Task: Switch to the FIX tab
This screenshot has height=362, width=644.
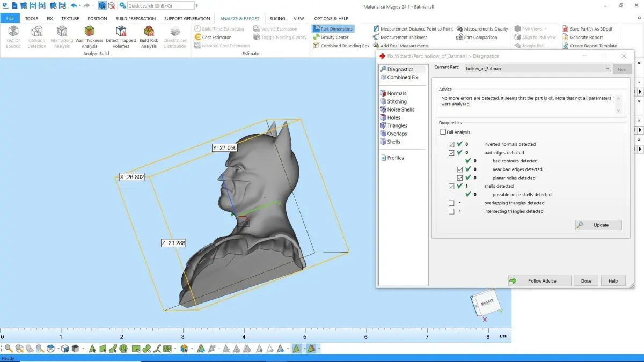Action: point(50,18)
